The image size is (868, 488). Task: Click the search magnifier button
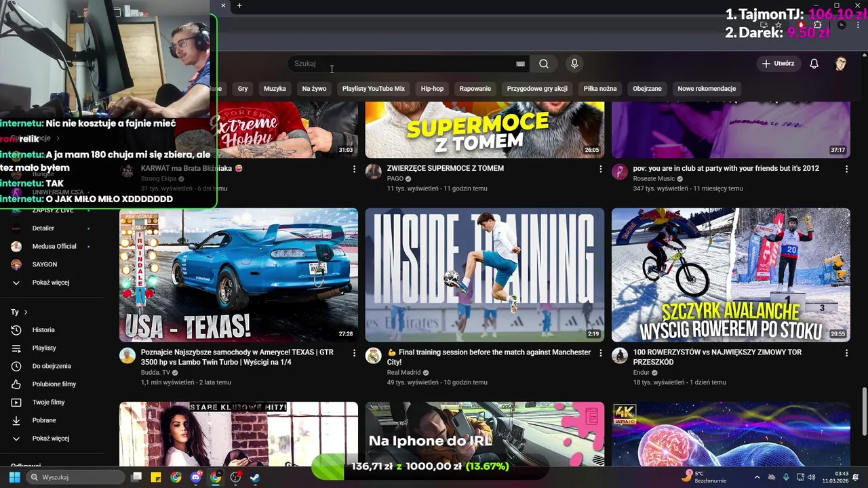tap(544, 64)
